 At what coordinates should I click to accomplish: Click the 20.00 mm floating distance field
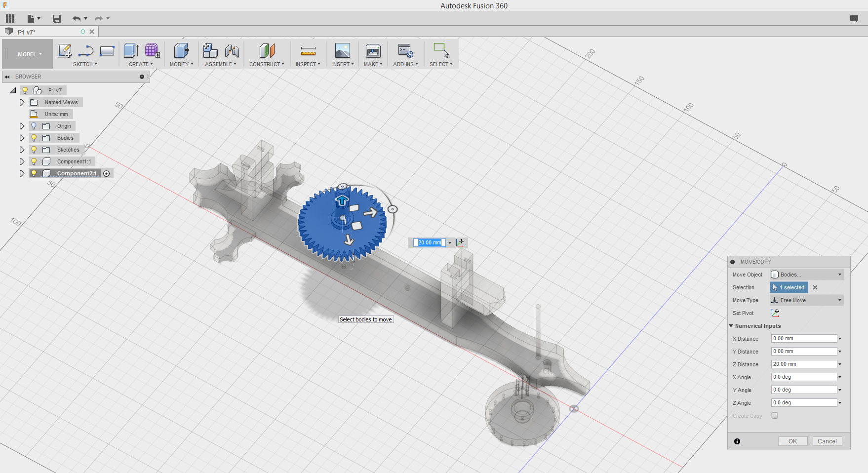430,242
